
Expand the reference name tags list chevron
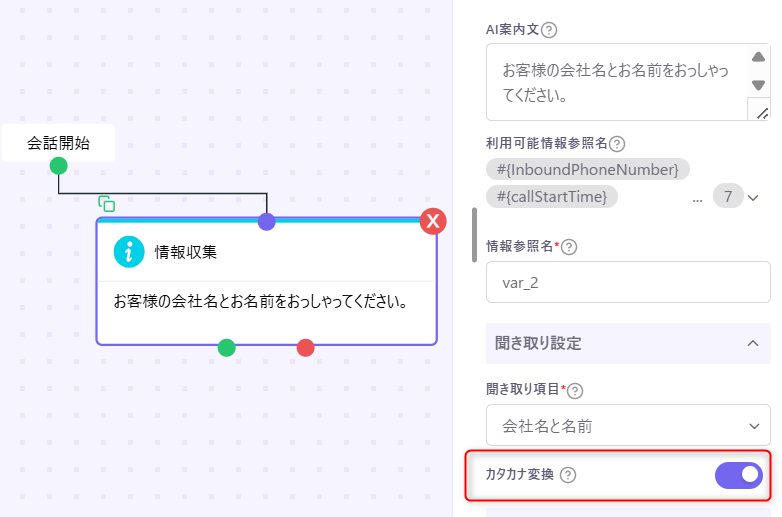[753, 197]
